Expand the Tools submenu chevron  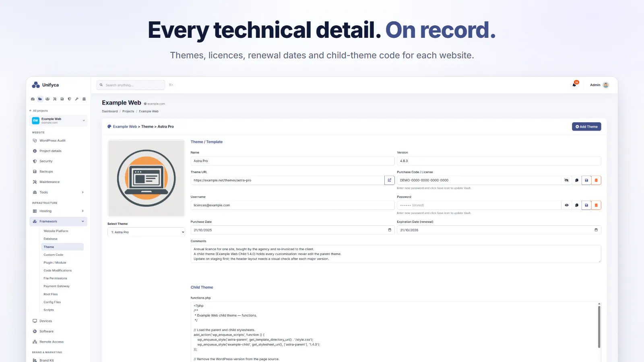point(83,192)
